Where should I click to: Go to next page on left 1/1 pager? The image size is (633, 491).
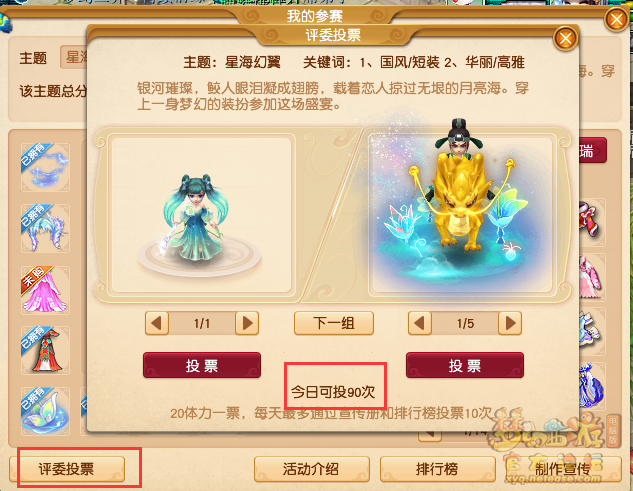(247, 323)
